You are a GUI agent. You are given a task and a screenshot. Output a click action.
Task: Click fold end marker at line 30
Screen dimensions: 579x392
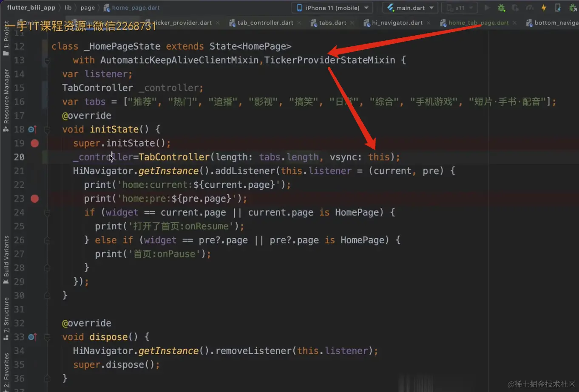click(x=47, y=295)
